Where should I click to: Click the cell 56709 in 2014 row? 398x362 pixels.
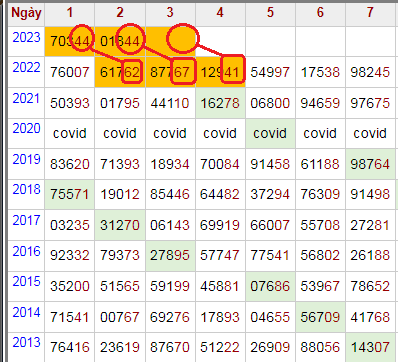tap(320, 317)
